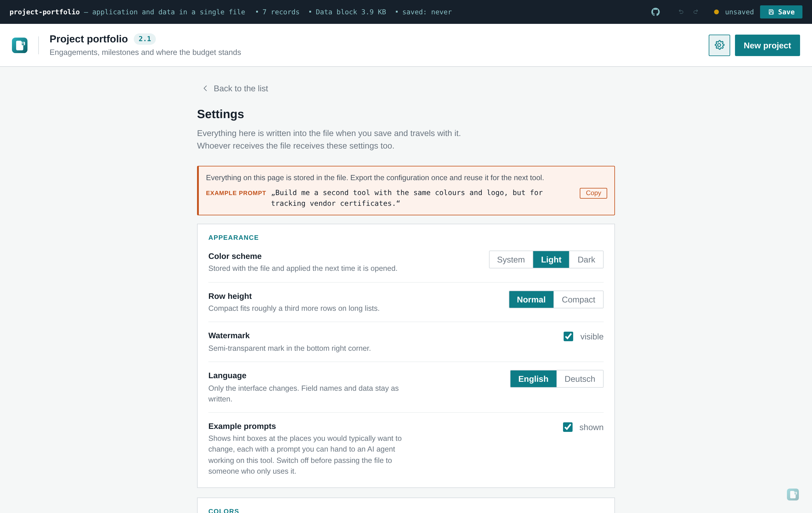This screenshot has width=812, height=513.
Task: Click the Color scheme setting label
Action: tap(235, 256)
